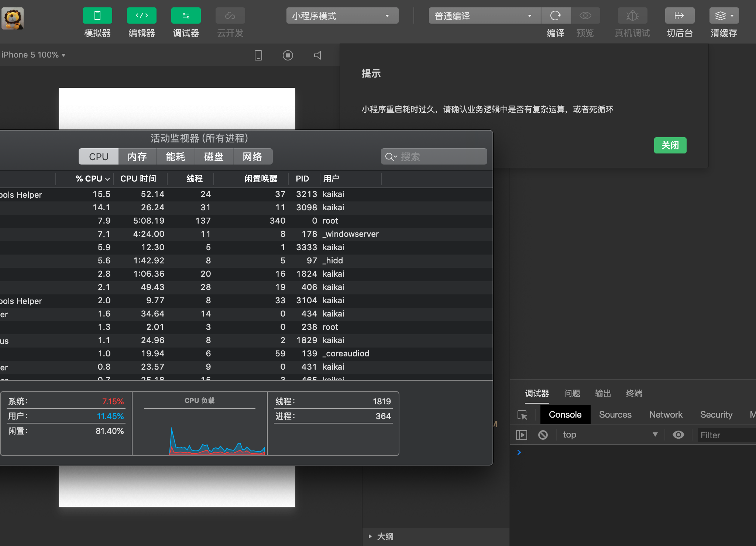Click the live expression eye icon

[x=678, y=435]
